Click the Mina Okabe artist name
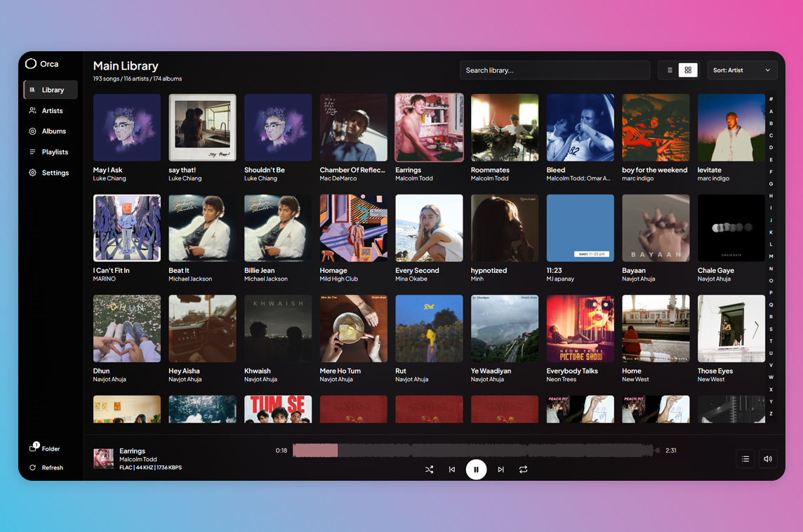The height and width of the screenshot is (532, 803). [411, 279]
